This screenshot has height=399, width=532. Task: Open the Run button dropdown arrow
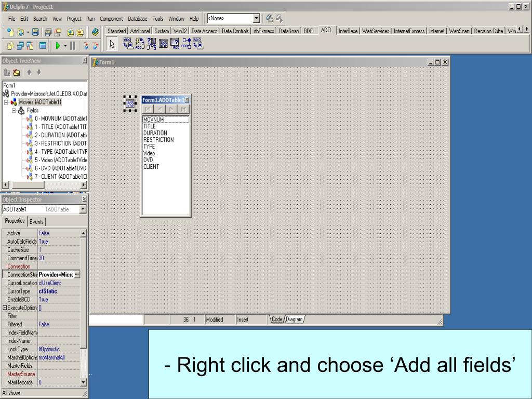65,46
